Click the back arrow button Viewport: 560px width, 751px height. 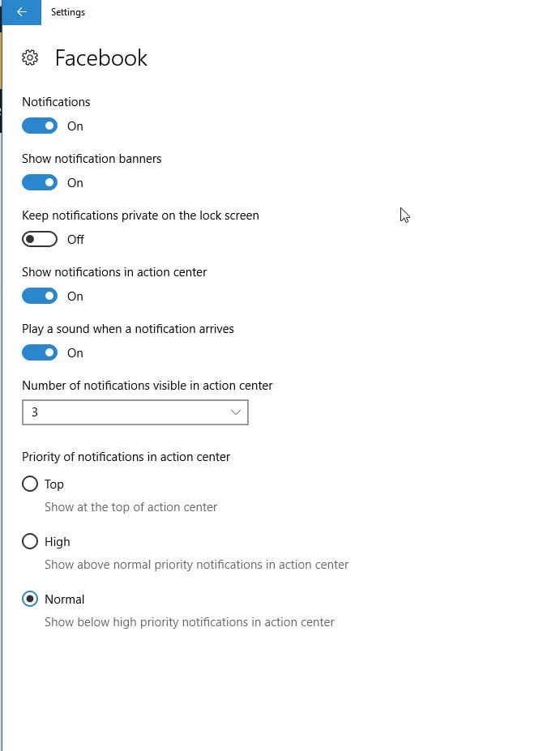[21, 12]
